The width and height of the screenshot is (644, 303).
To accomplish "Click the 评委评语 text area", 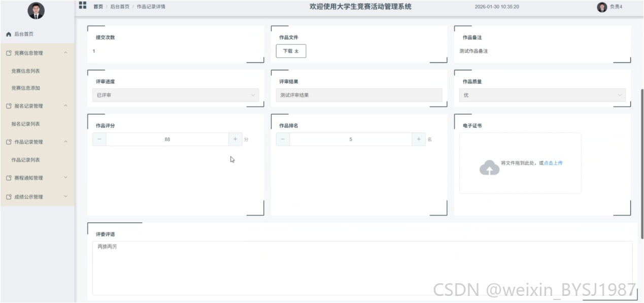I will coord(362,268).
